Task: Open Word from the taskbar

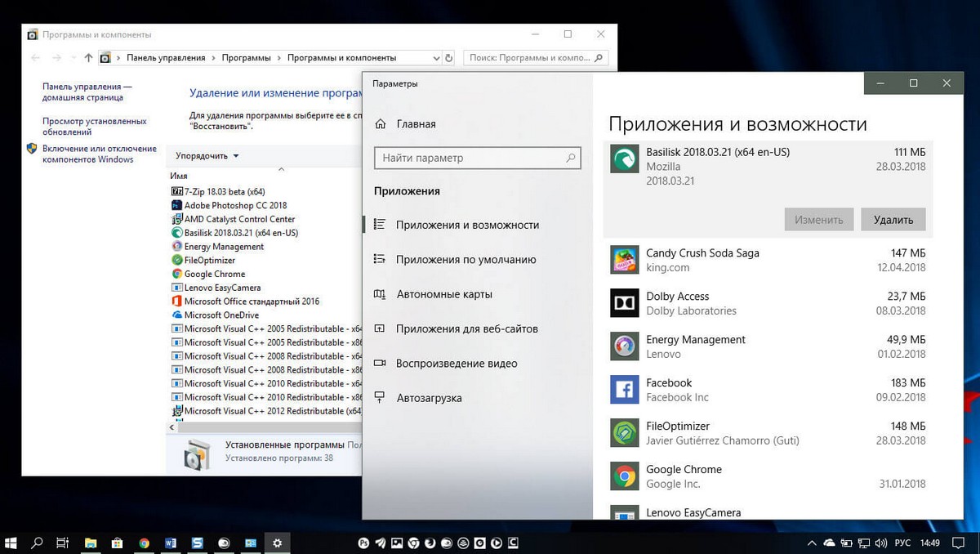Action: tap(171, 543)
